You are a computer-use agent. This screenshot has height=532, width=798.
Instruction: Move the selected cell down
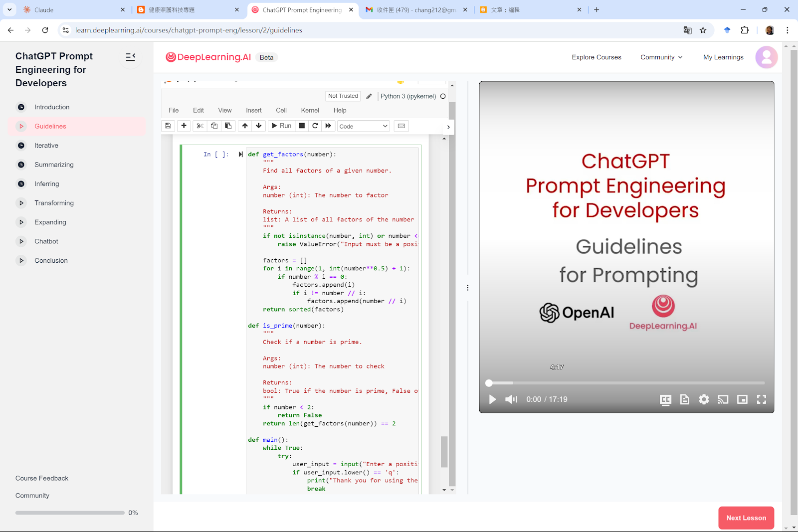258,126
